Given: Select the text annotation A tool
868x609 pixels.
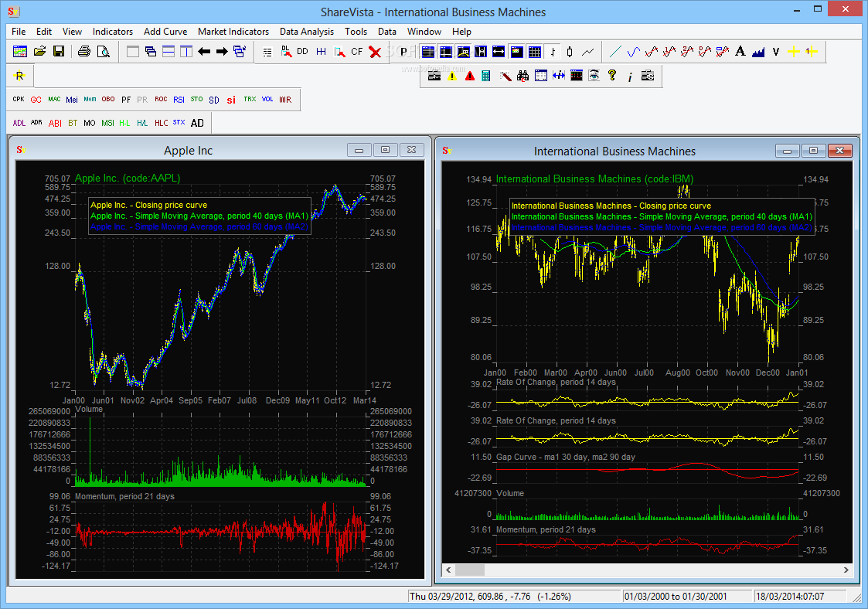Looking at the screenshot, I should click(740, 52).
